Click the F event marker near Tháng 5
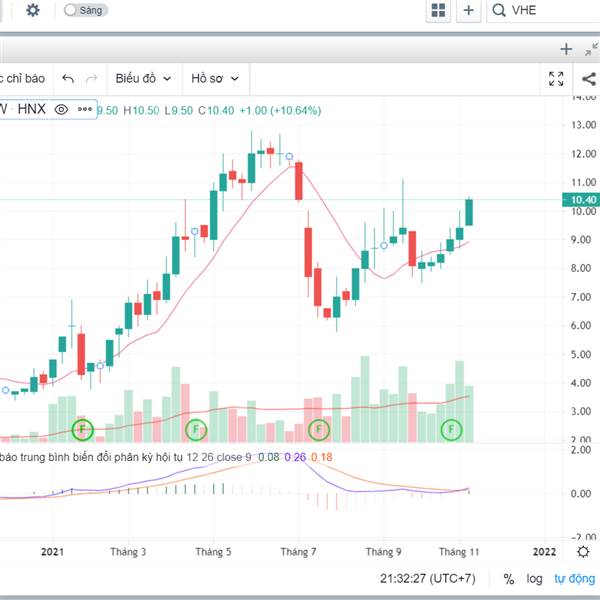This screenshot has height=600, width=600. 196,429
